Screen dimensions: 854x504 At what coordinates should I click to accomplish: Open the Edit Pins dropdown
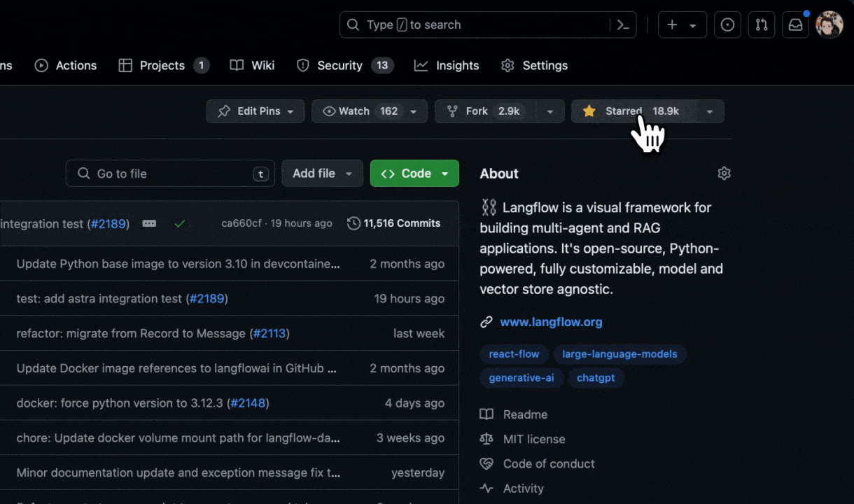point(255,111)
